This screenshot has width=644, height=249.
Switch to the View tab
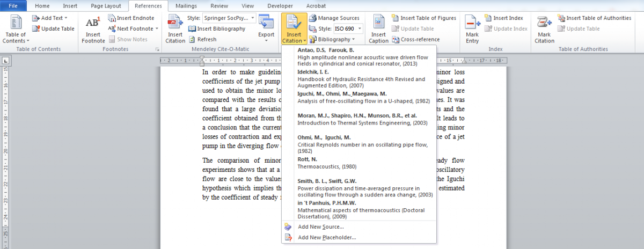click(248, 6)
